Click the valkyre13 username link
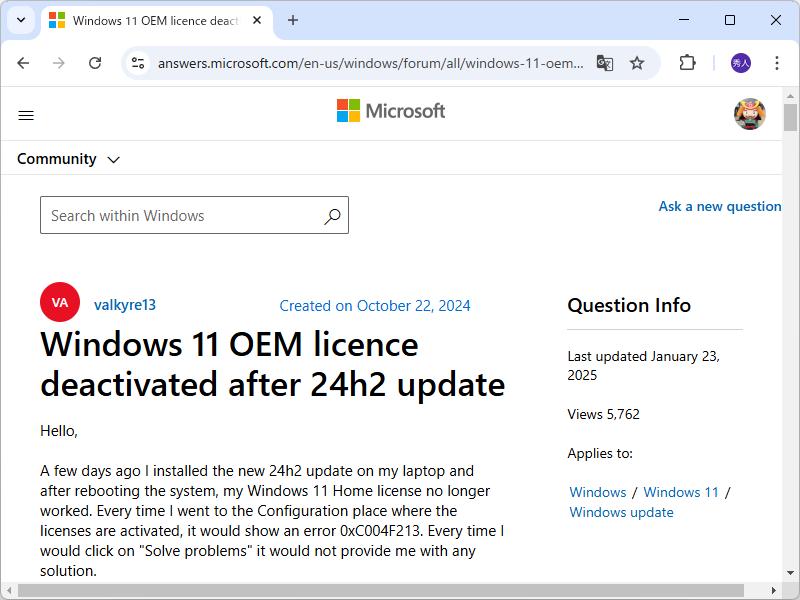Viewport: 800px width, 600px height. point(124,304)
